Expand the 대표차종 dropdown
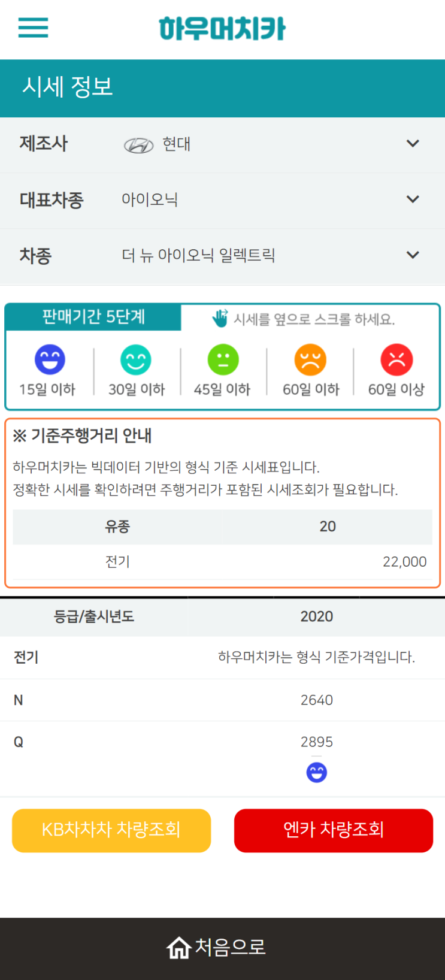This screenshot has height=980, width=445. click(x=413, y=199)
